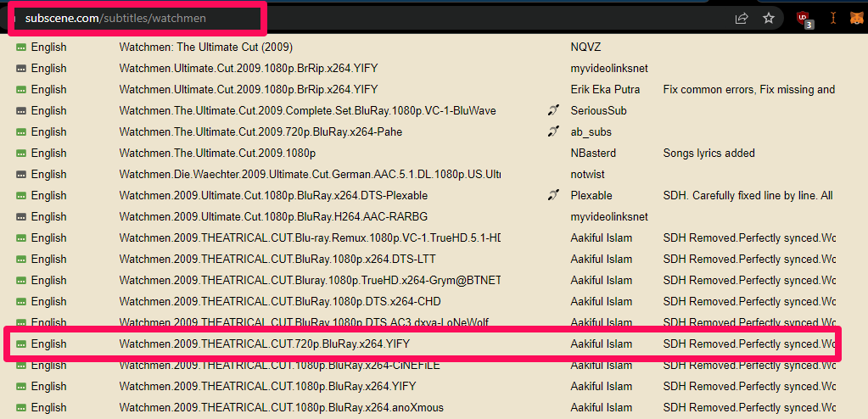The width and height of the screenshot is (868, 419).
Task: Open the 720p.BluRay.x264-Pahe subtitle
Action: [260, 131]
